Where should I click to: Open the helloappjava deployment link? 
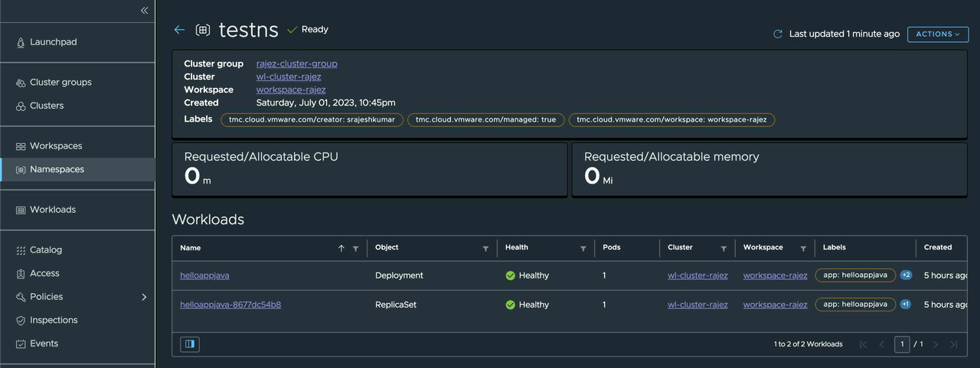(204, 275)
